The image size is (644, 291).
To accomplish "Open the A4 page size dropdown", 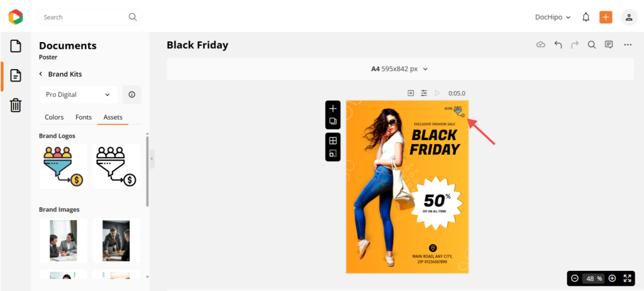I will point(400,69).
